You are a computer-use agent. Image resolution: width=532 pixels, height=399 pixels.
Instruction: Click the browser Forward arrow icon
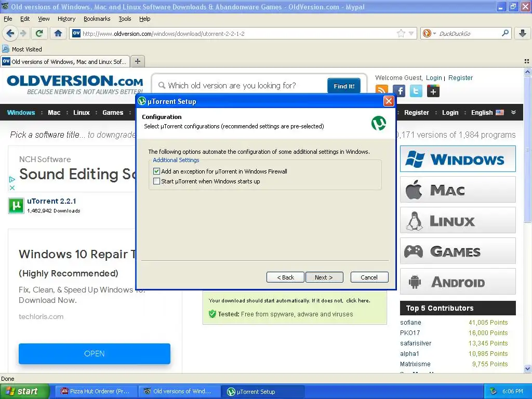pos(23,33)
